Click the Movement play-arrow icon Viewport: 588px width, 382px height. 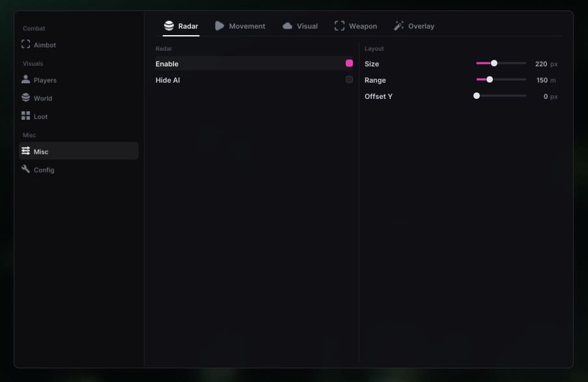tap(219, 26)
